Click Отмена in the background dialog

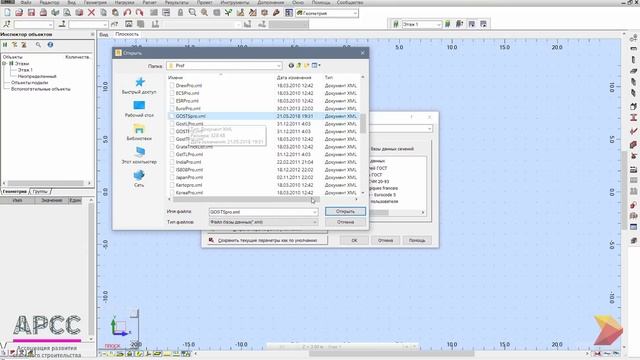click(x=385, y=240)
